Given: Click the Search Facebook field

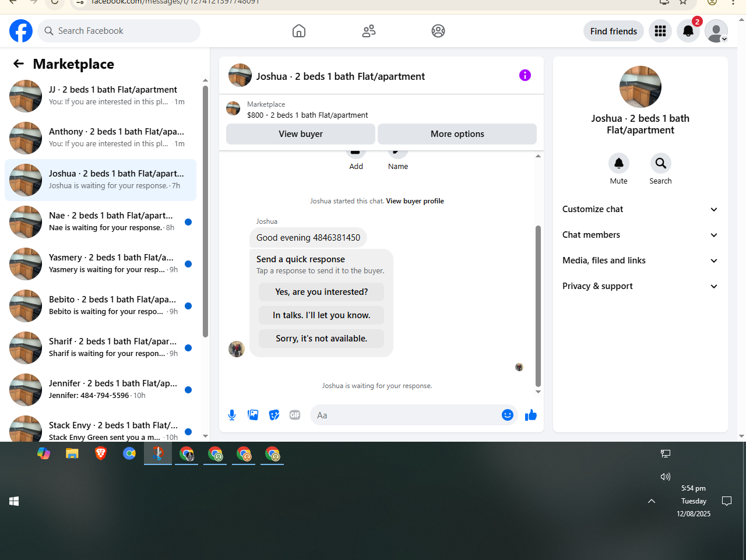Looking at the screenshot, I should pos(119,31).
